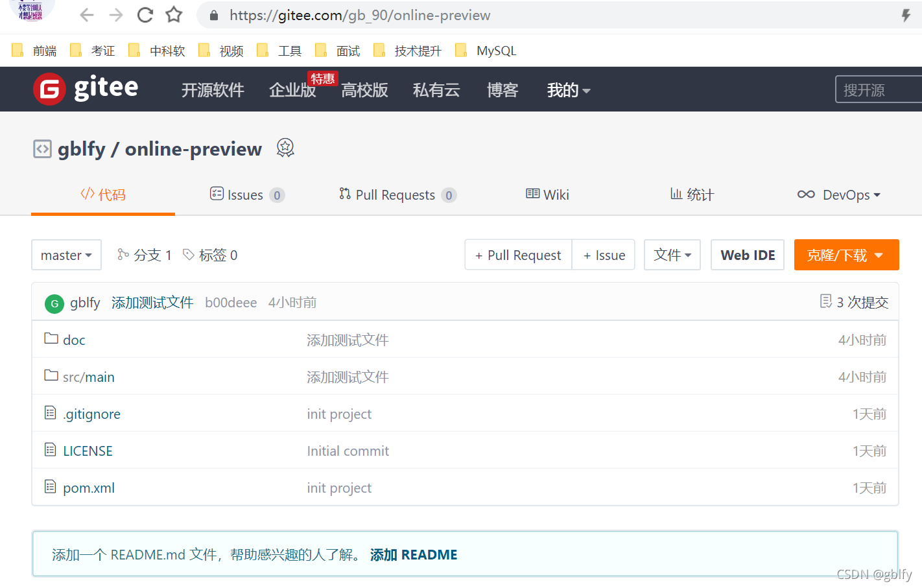
Task: Click the .gitignore file icon
Action: (x=51, y=412)
